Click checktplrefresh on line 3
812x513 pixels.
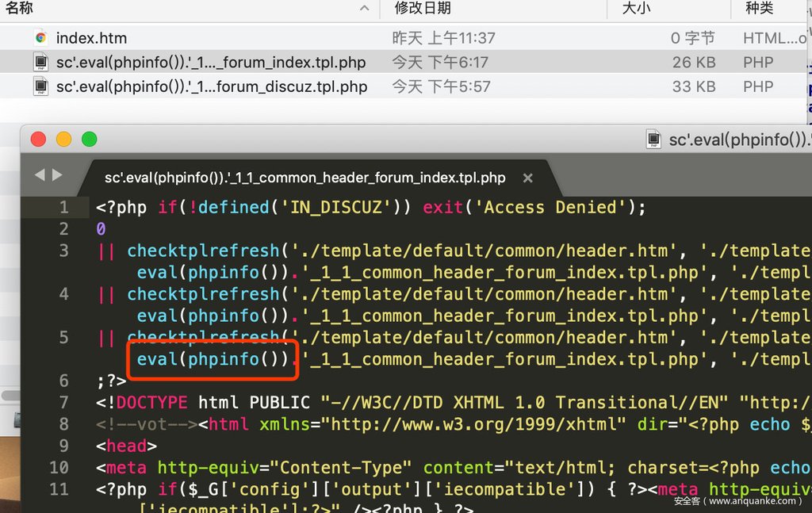click(x=203, y=251)
